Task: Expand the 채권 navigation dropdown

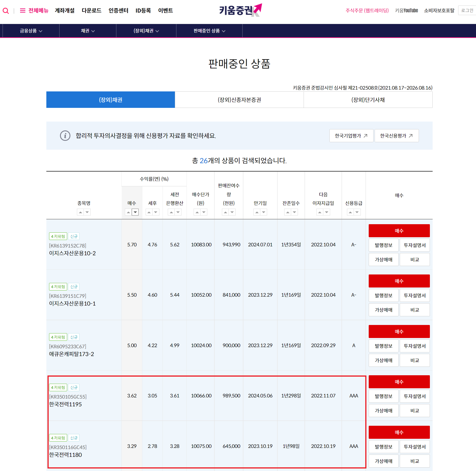Action: point(88,31)
